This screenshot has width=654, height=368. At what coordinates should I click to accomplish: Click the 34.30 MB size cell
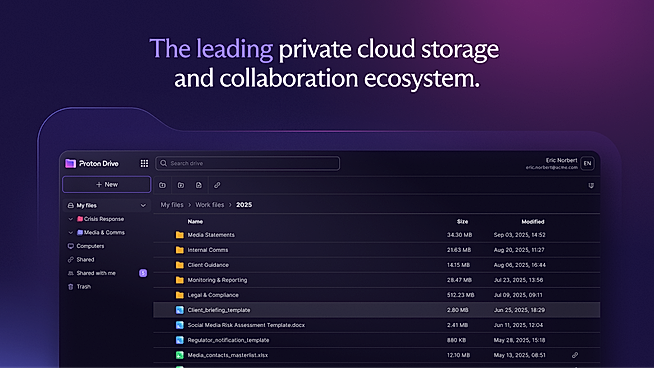tap(460, 235)
